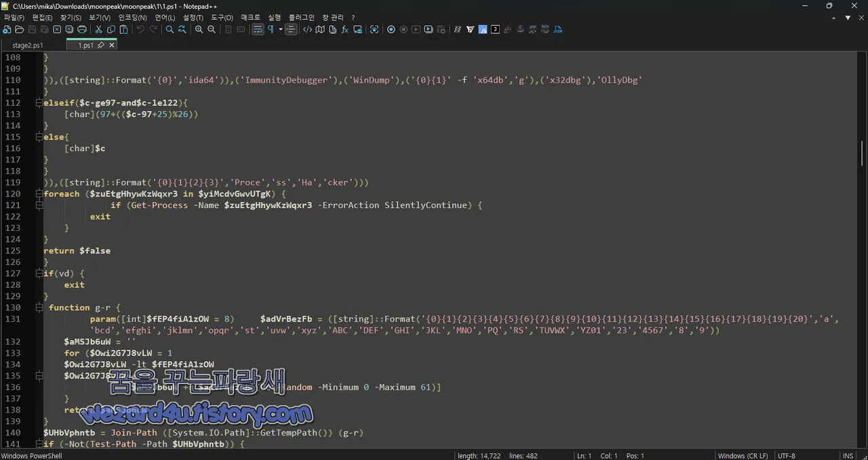Viewport: 868px width, 460px height.
Task: Click the "return $false" code on line 125
Action: (x=77, y=251)
